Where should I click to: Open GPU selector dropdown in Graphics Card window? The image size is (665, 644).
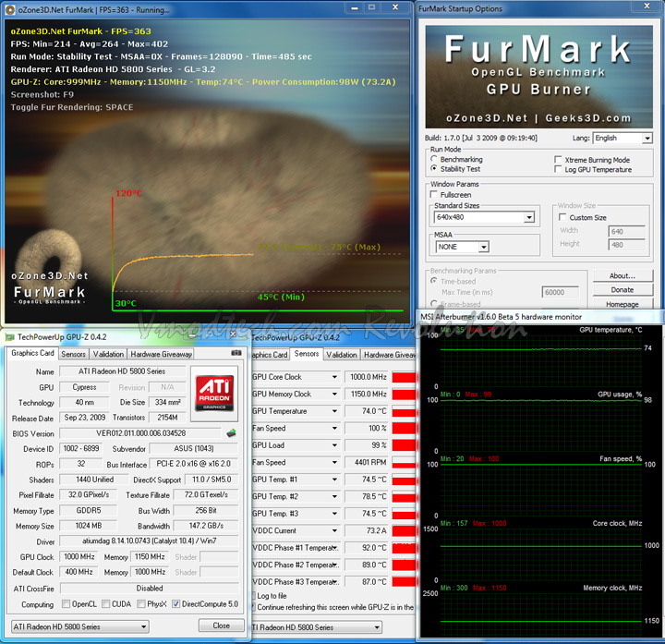pyautogui.click(x=80, y=626)
